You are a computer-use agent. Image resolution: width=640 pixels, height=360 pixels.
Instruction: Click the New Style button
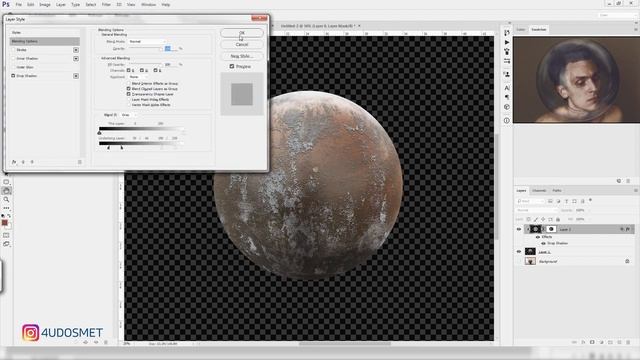[x=242, y=56]
